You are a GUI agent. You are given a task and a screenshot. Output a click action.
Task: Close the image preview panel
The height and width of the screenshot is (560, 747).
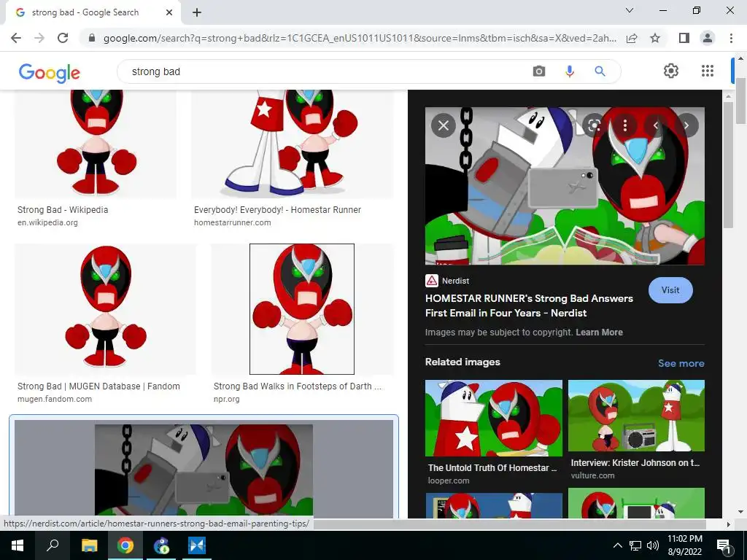coord(443,125)
